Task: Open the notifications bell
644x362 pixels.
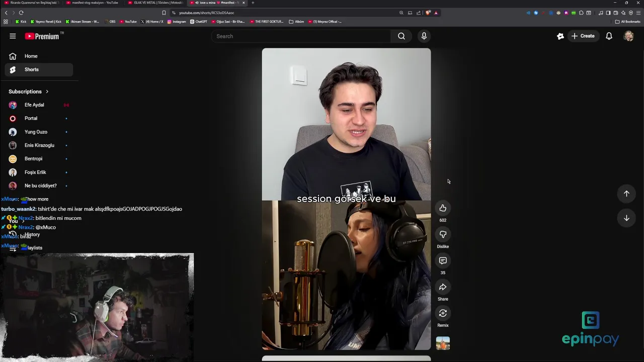Action: pyautogui.click(x=609, y=36)
